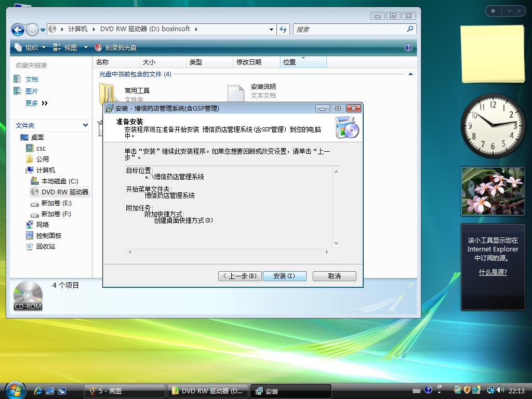Click the 安装 (Install) button
The image size is (532, 399).
[x=284, y=276]
